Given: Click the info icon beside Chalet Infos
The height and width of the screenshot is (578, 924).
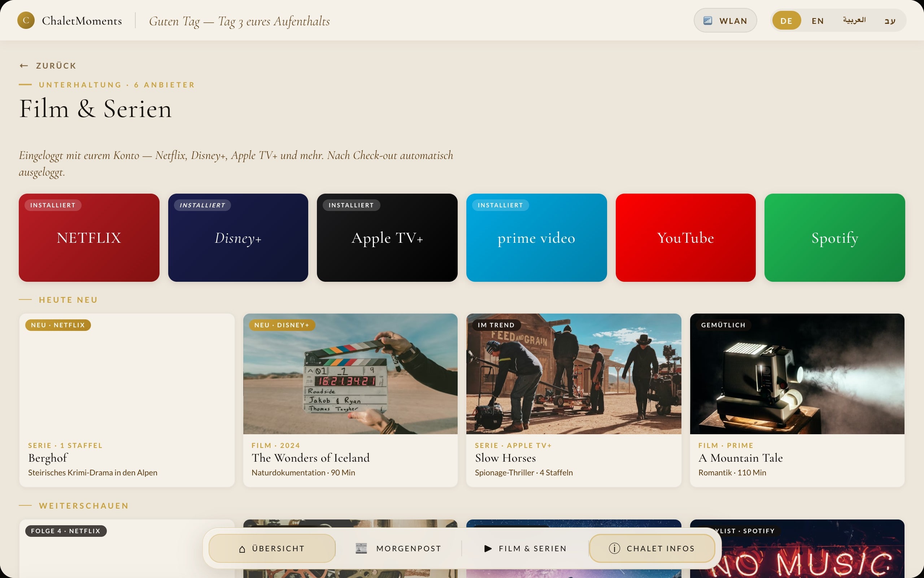Looking at the screenshot, I should click(614, 549).
